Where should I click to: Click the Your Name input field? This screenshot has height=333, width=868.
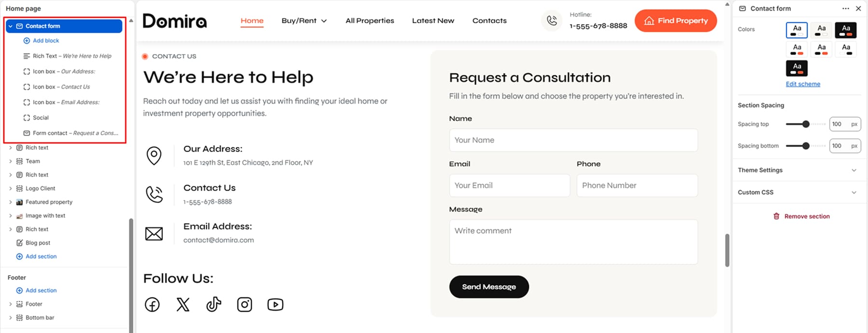point(573,140)
